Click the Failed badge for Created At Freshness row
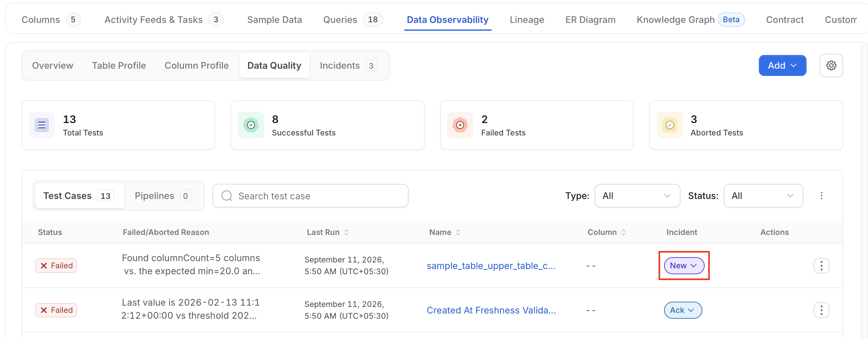This screenshot has height=339, width=868. click(56, 310)
